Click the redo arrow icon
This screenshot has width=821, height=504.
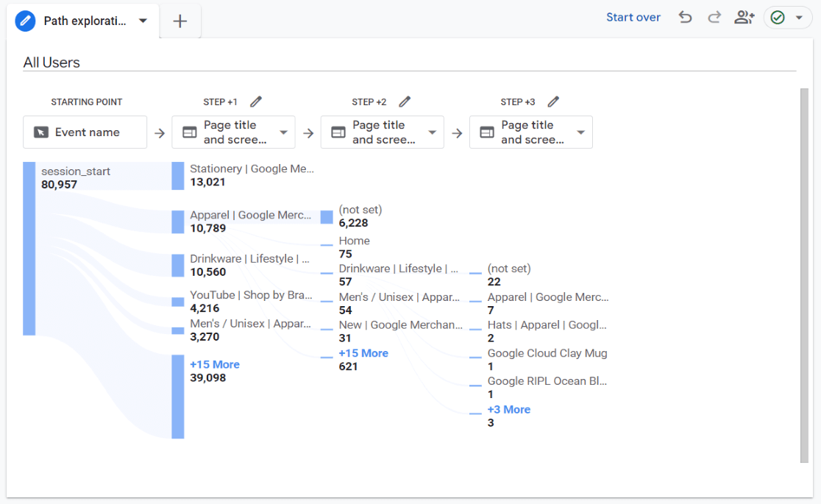coord(714,18)
